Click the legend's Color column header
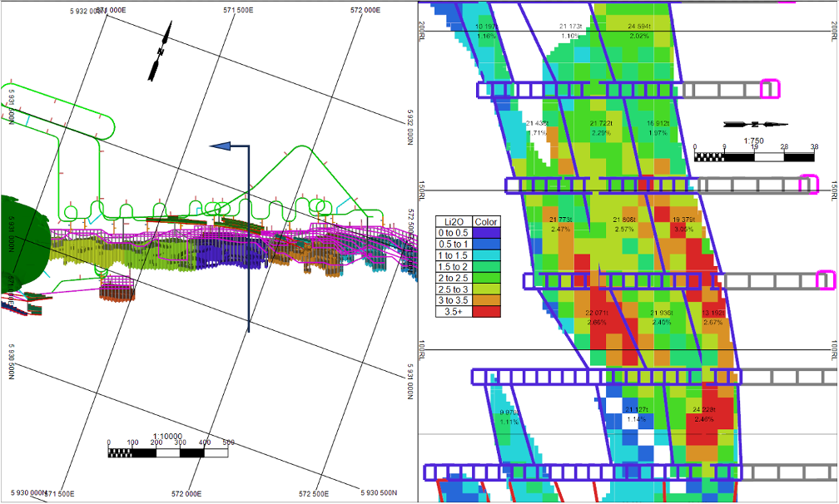This screenshot has width=839, height=504. pos(485,221)
